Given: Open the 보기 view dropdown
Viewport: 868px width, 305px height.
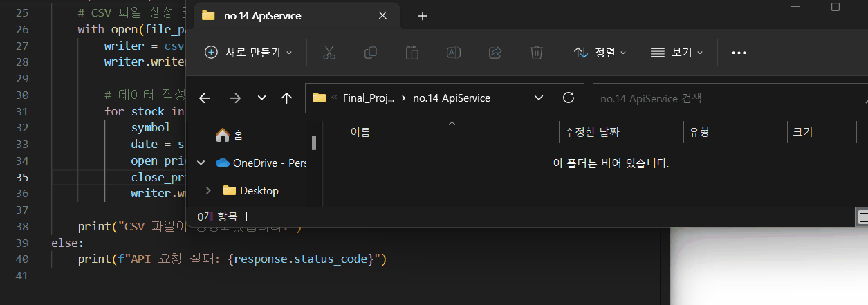Looking at the screenshot, I should tap(676, 53).
